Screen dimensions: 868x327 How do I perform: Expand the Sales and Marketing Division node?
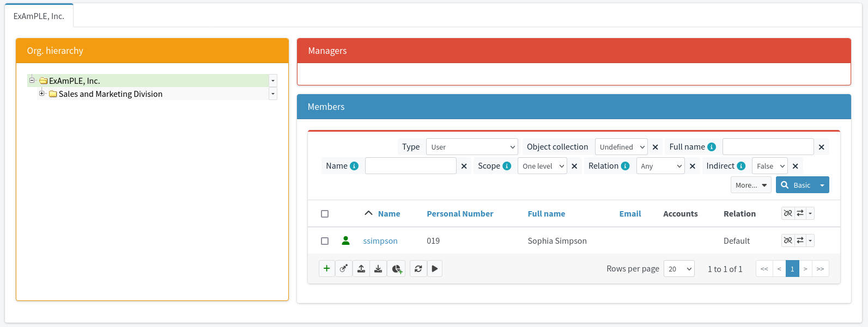pos(41,94)
